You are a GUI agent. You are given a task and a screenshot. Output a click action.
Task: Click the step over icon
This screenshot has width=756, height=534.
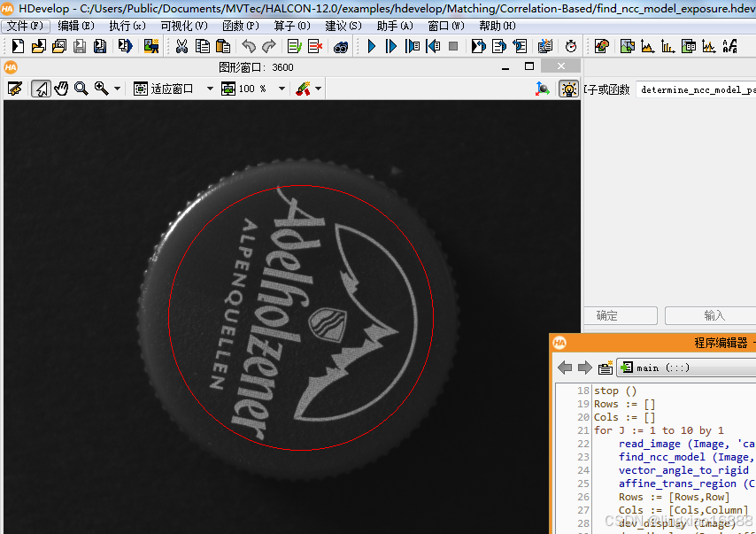coord(413,46)
